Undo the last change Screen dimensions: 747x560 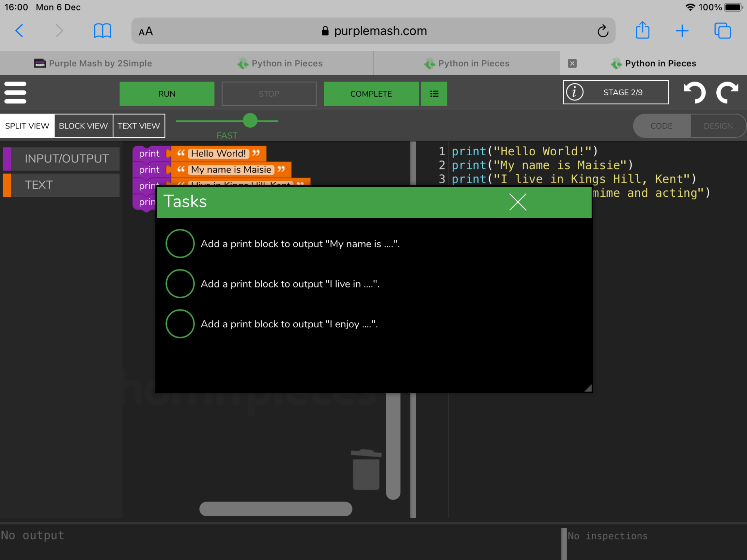[694, 92]
